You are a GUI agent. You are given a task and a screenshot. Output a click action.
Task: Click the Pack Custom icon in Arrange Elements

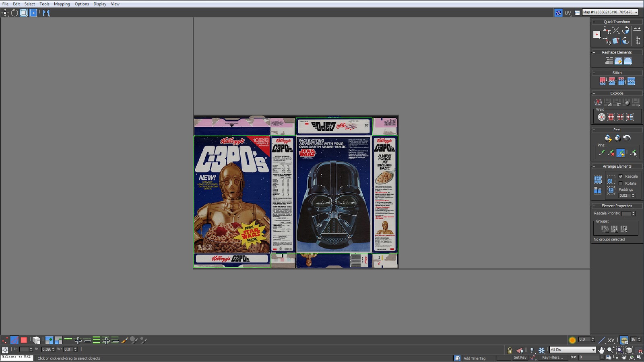[x=598, y=179]
